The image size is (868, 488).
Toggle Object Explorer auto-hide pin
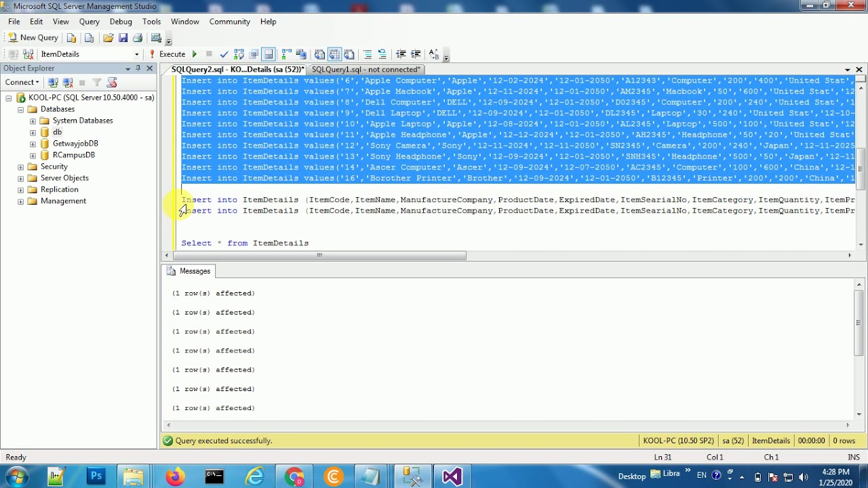coord(138,68)
